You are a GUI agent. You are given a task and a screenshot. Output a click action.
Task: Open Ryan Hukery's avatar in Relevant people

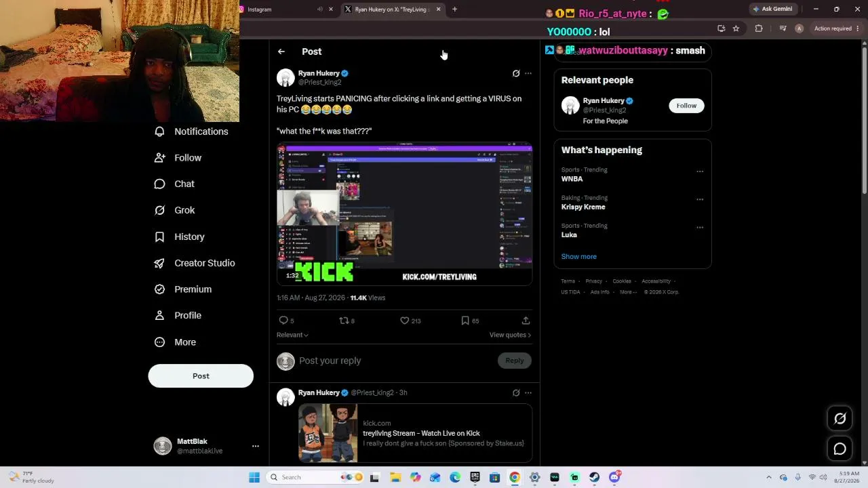point(570,106)
